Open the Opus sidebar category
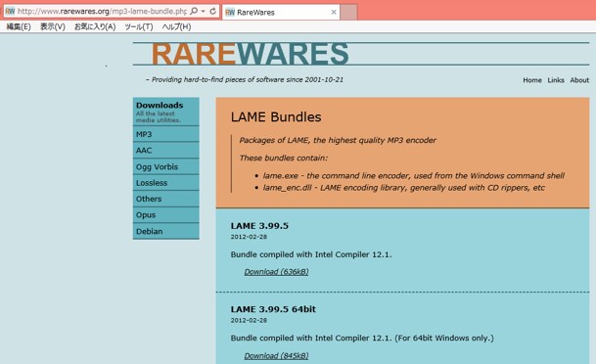Viewport: 596px width, 364px height. [x=166, y=214]
